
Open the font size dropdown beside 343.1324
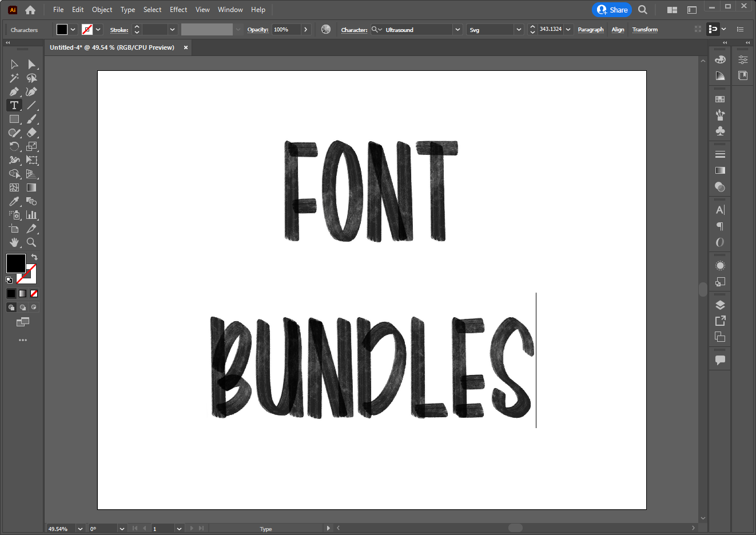568,29
